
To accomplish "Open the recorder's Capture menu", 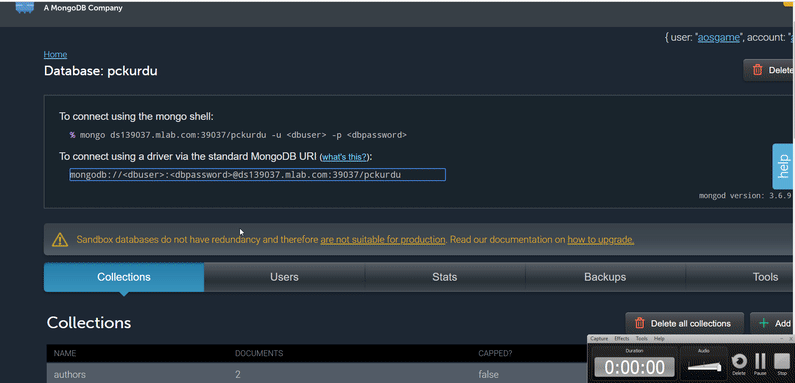I will [x=599, y=338].
